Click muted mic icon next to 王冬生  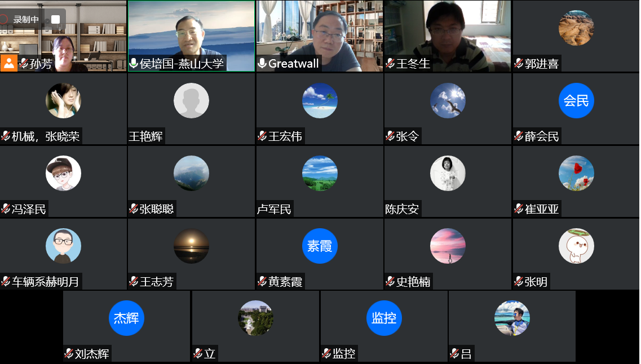(x=390, y=63)
